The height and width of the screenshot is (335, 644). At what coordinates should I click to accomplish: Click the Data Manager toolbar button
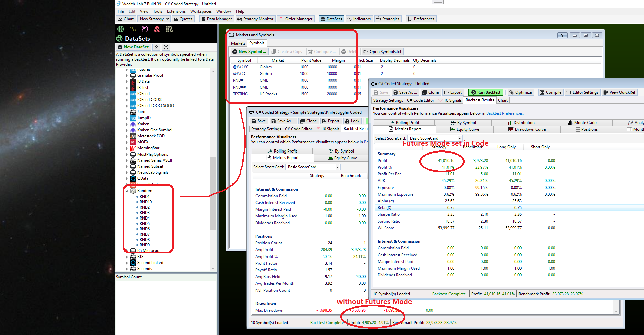(x=216, y=19)
